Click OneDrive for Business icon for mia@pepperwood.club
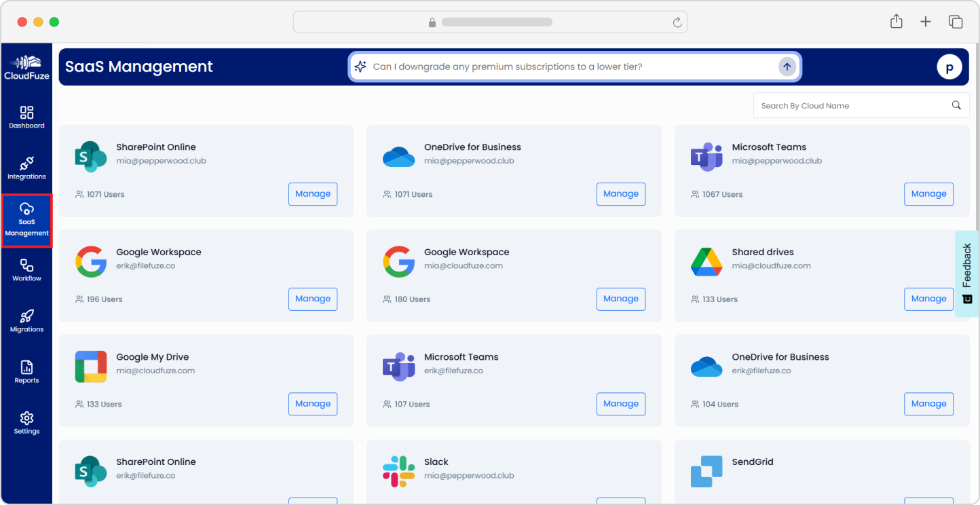Viewport: 980px width, 505px height. pyautogui.click(x=398, y=157)
